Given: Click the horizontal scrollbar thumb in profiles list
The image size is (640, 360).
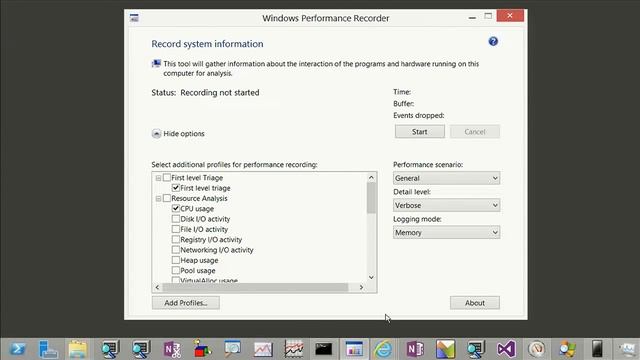Looking at the screenshot, I should pyautogui.click(x=256, y=287).
